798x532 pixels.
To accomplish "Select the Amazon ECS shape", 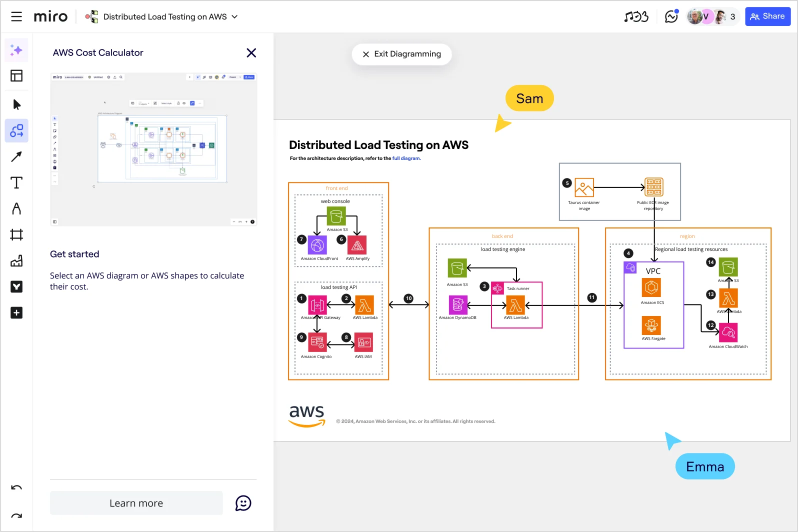I will (651, 287).
